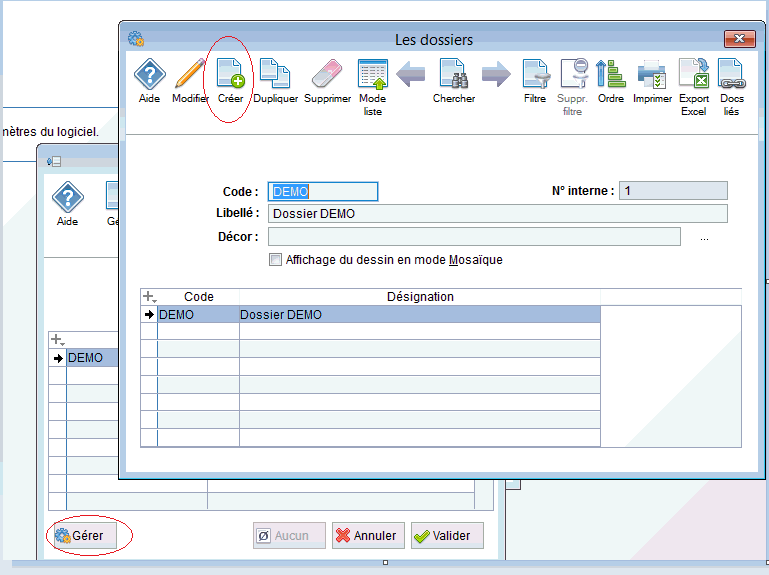Click the Filtre icon
This screenshot has height=575, width=769.
click(535, 76)
